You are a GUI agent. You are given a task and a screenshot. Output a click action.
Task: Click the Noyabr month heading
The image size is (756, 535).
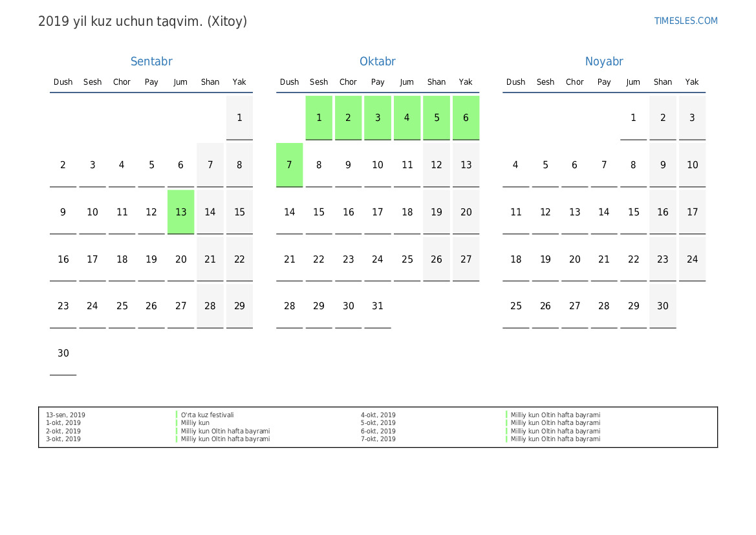[604, 61]
